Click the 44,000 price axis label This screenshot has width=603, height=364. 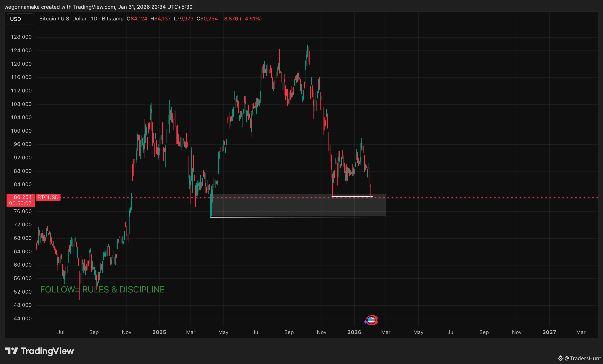(x=23, y=319)
